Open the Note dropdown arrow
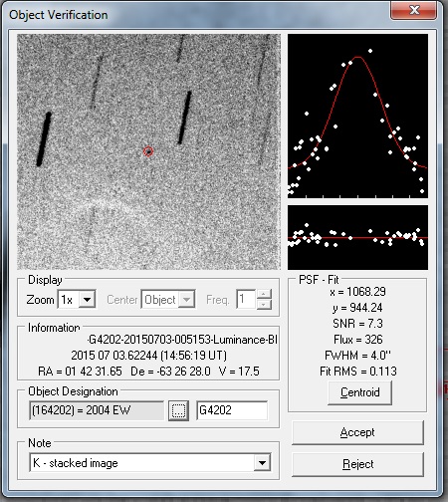 262,463
